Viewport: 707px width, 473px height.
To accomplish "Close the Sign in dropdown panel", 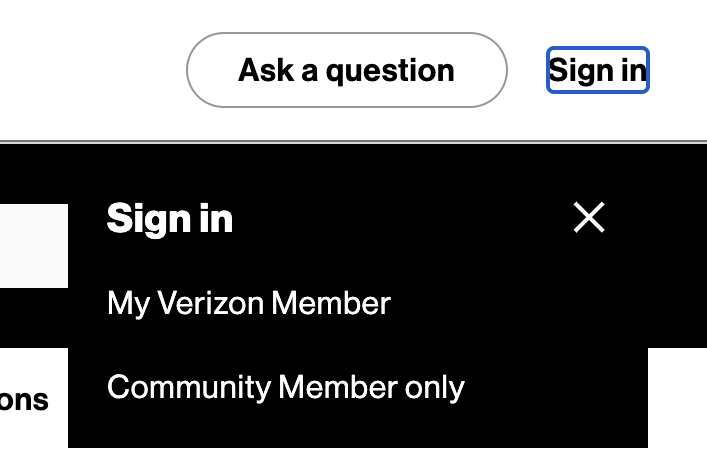I will [x=589, y=217].
